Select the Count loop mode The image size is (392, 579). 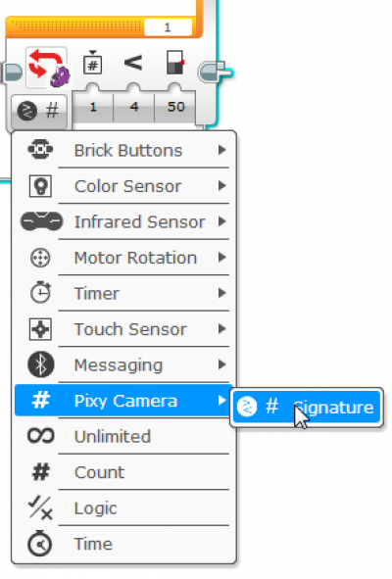click(122, 472)
